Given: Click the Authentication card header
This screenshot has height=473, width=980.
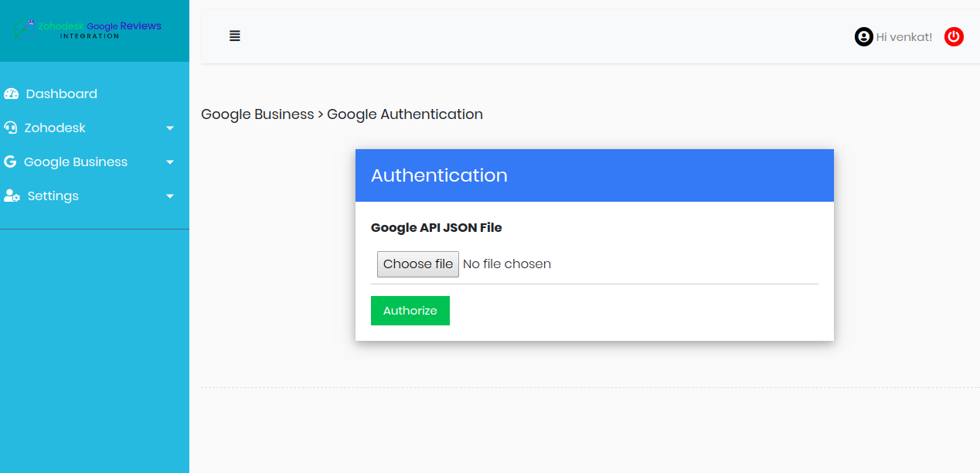Looking at the screenshot, I should [594, 175].
